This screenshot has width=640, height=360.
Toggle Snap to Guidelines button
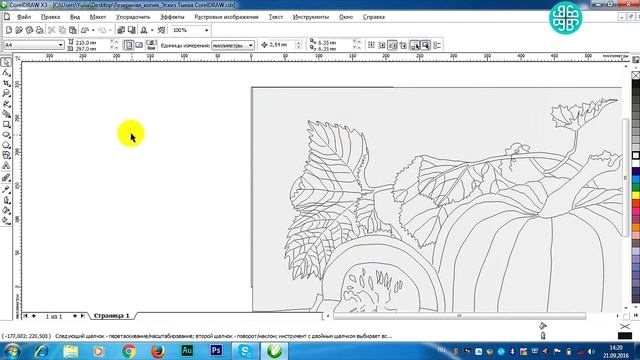pyautogui.click(x=382, y=45)
